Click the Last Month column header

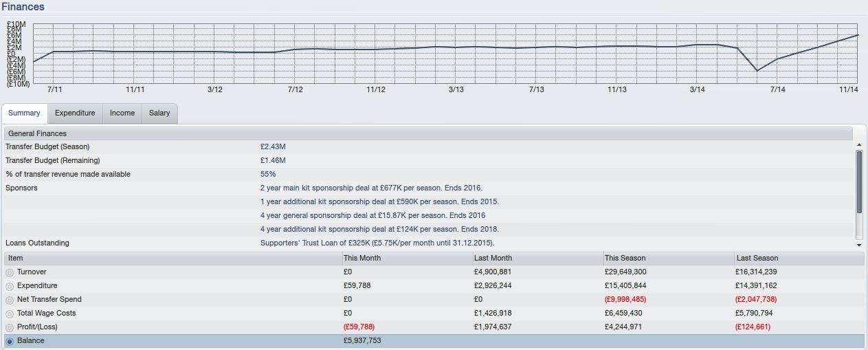[x=537, y=258]
